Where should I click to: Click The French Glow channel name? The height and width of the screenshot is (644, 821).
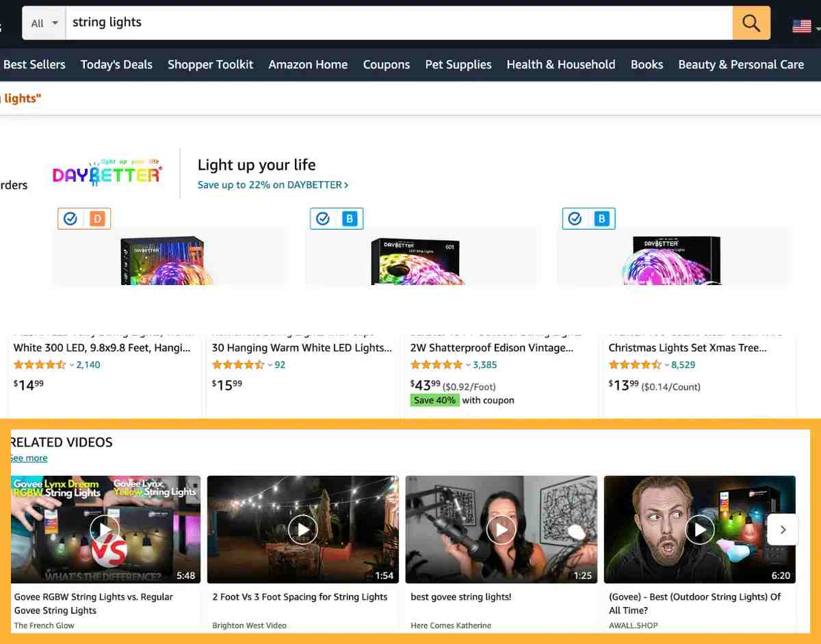click(x=44, y=626)
